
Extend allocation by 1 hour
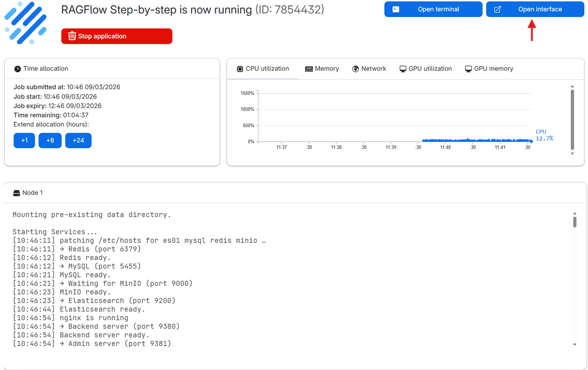[24, 141]
